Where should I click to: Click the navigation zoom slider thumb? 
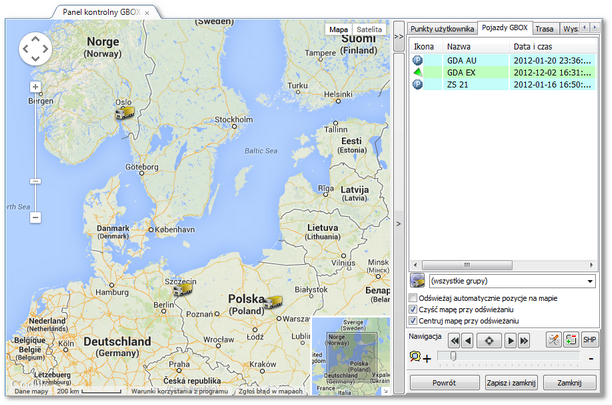pyautogui.click(x=453, y=356)
